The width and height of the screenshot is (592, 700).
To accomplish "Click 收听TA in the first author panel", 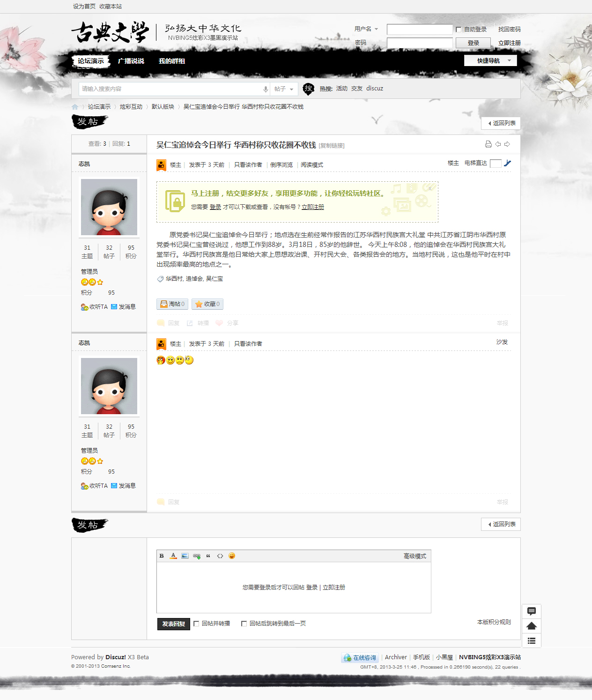I will [x=95, y=307].
